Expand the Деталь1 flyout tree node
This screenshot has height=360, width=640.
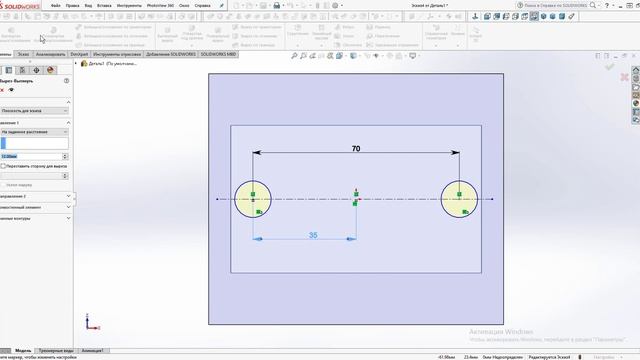click(x=76, y=64)
